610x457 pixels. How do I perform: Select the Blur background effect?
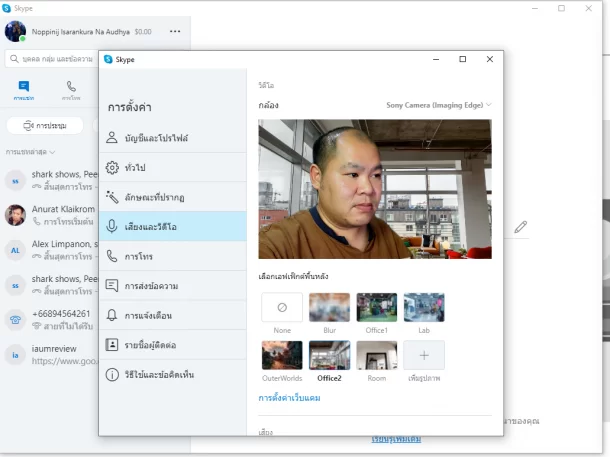point(330,308)
